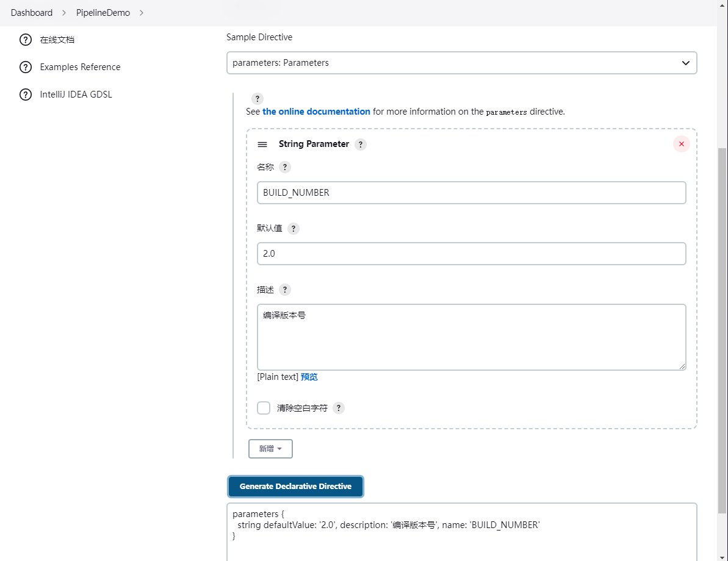This screenshot has height=561, width=728.
Task: Open help for String Parameter heading
Action: pyautogui.click(x=360, y=145)
